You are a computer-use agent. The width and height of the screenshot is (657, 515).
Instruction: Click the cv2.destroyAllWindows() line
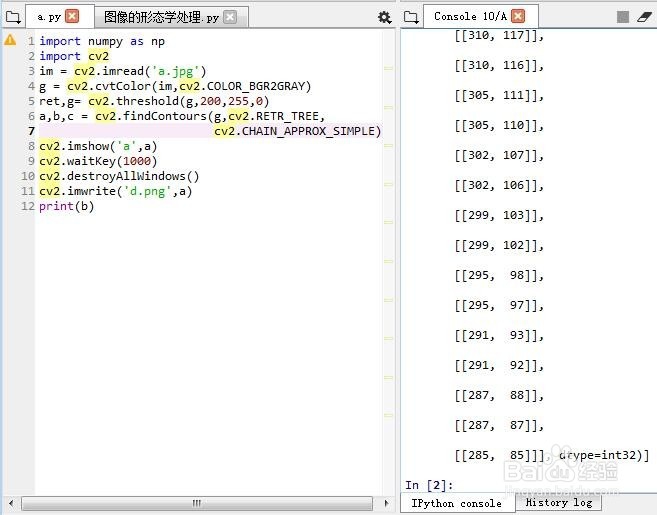[119, 176]
